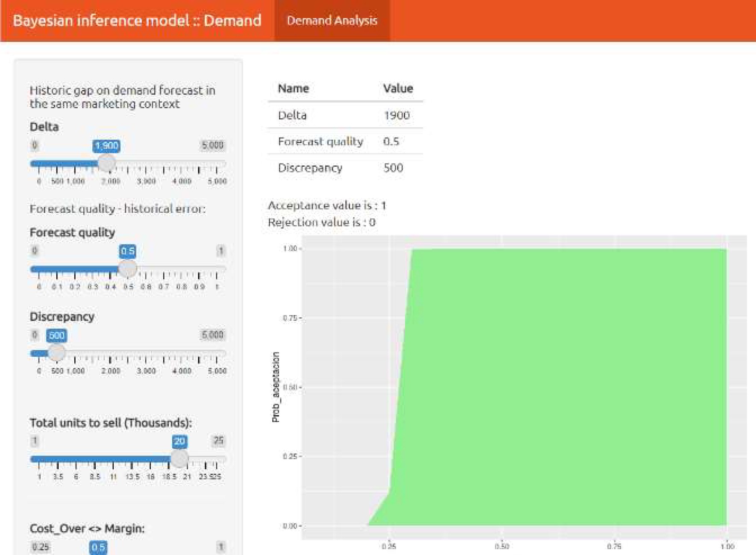Image resolution: width=756 pixels, height=555 pixels.
Task: Click the Total units to sell slider handle
Action: point(179,458)
